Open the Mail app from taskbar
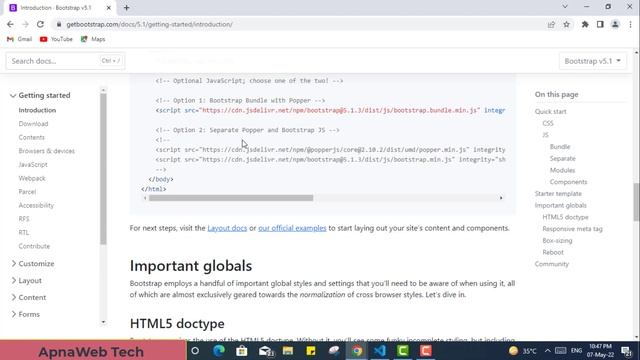The image size is (640, 360). coord(266,351)
